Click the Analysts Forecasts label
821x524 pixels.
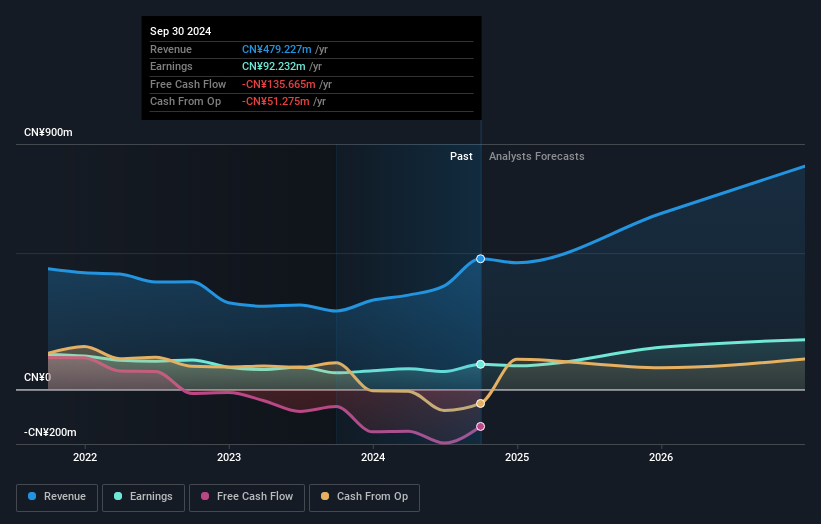537,156
